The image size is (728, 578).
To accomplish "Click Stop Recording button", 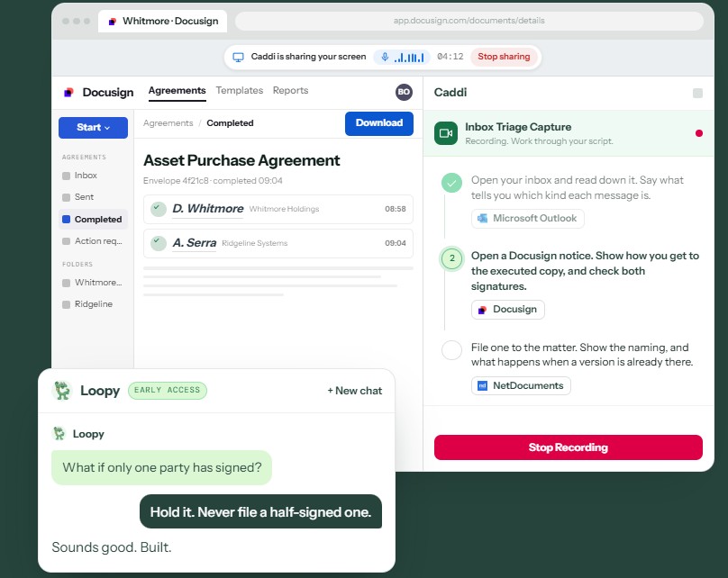I will [x=568, y=447].
